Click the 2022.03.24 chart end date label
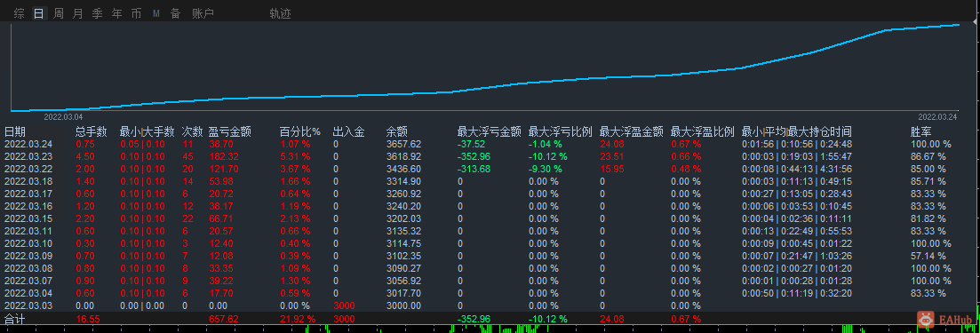980x333 pixels. [937, 117]
